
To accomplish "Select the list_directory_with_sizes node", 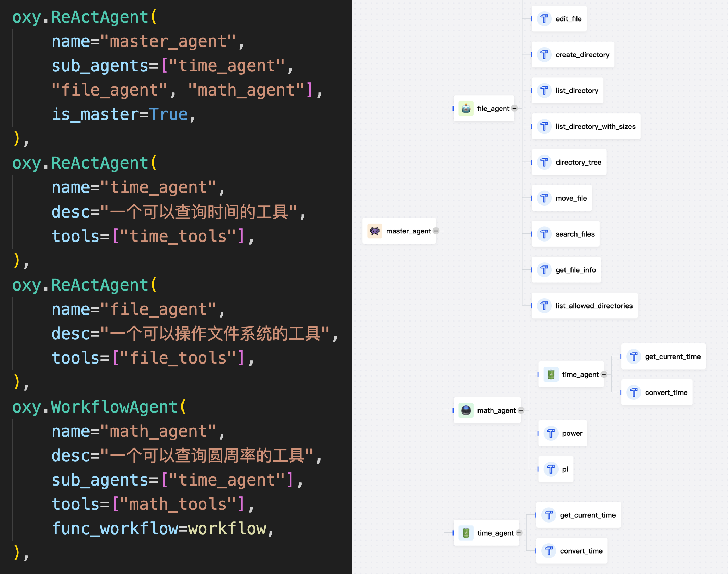I will click(x=586, y=127).
